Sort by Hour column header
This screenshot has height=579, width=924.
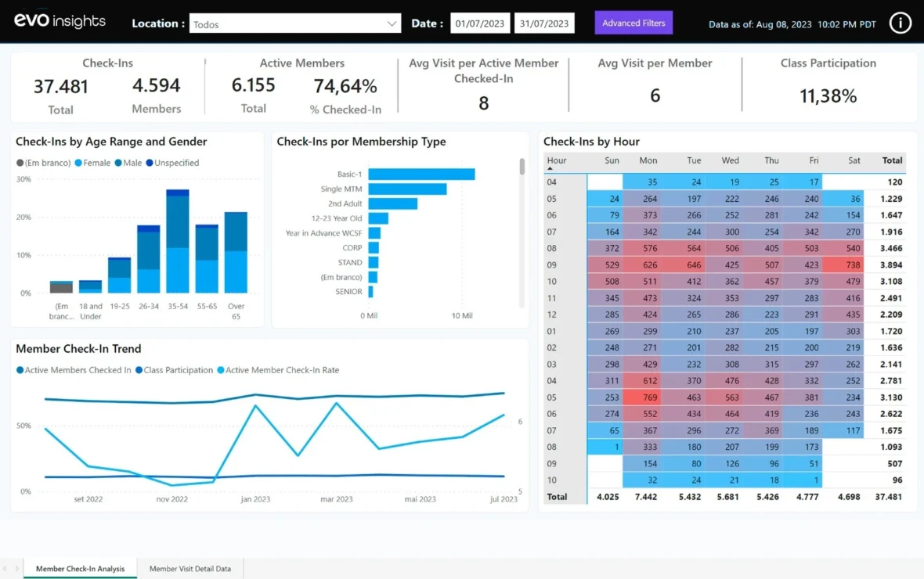(557, 160)
